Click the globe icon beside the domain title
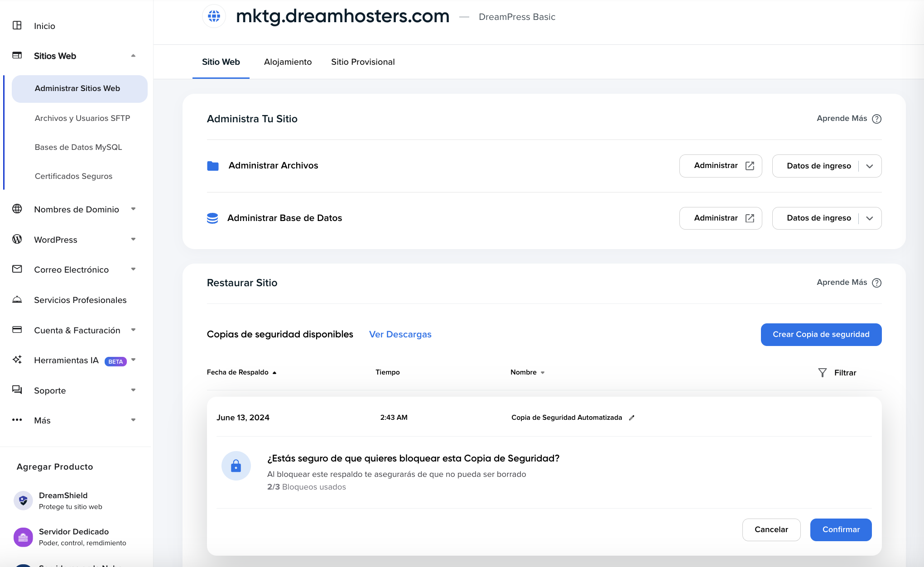This screenshot has width=924, height=567. point(214,16)
